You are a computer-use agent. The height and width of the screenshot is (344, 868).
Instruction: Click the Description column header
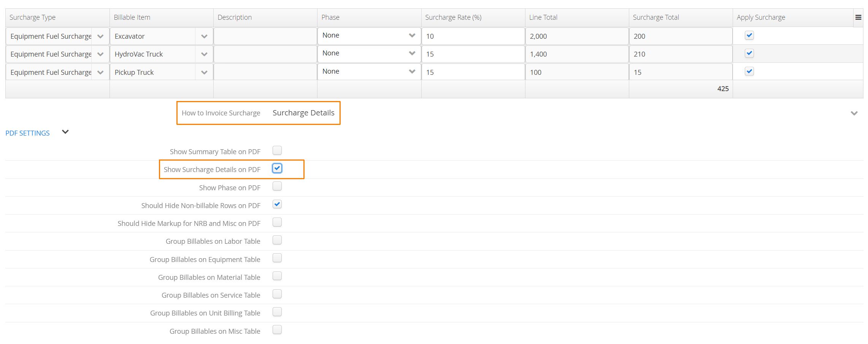(265, 17)
